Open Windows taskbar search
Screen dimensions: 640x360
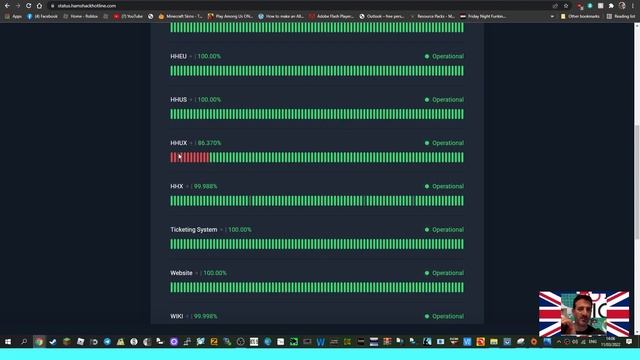coord(24,342)
